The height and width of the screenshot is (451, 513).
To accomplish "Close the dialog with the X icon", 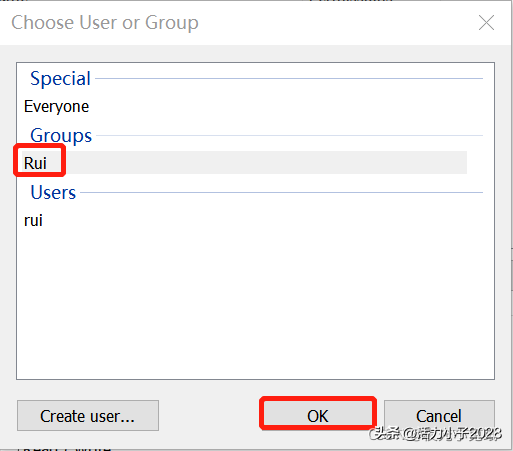I will 486,23.
